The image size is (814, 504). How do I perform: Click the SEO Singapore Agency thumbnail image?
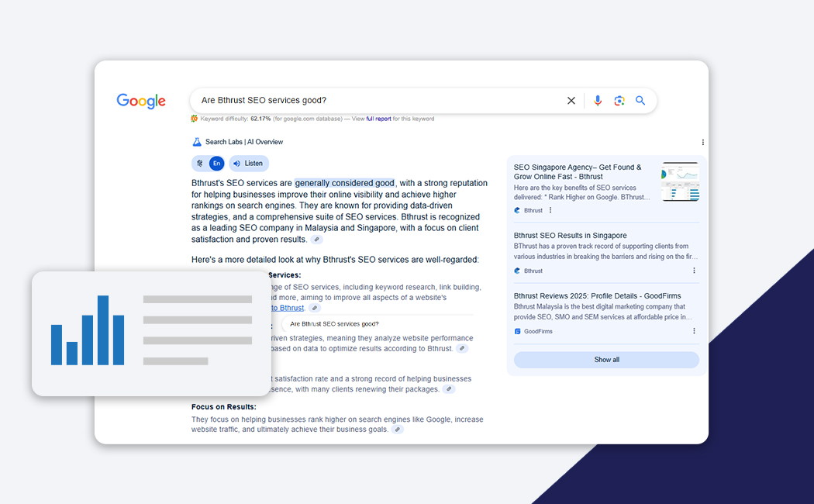[x=680, y=181]
